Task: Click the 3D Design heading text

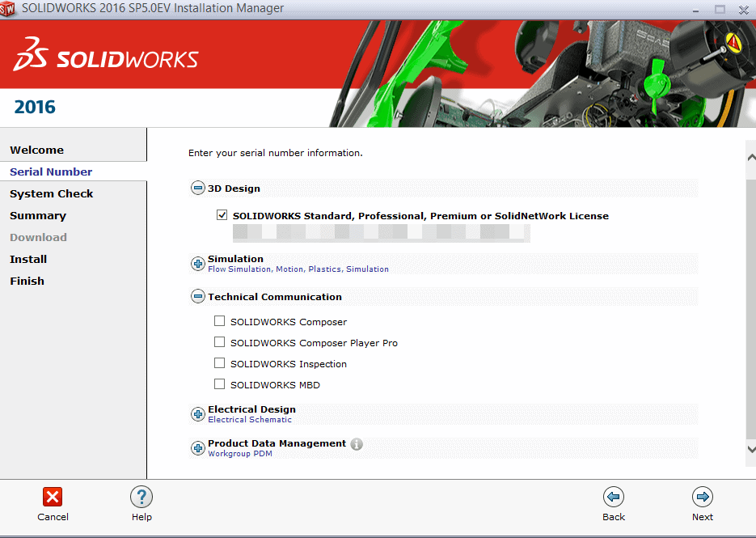Action: [x=234, y=189]
